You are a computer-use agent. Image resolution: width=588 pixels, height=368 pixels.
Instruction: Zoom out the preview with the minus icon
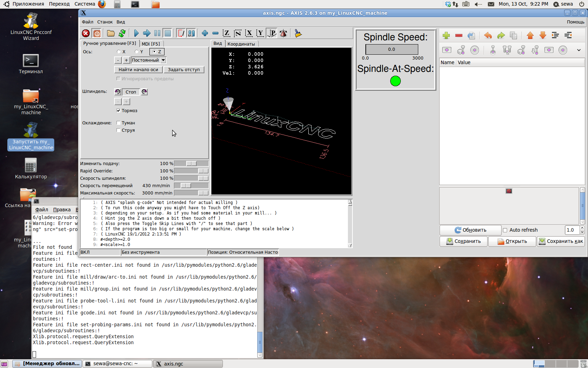pyautogui.click(x=215, y=33)
